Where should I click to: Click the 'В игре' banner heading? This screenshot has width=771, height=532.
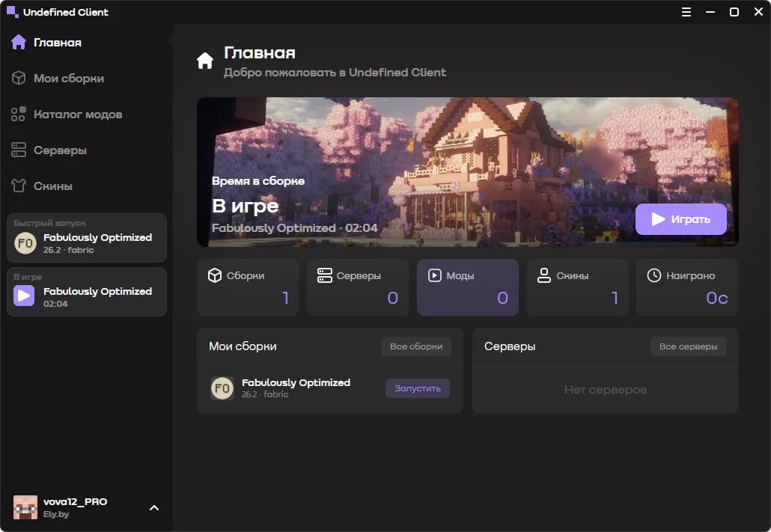[246, 206]
